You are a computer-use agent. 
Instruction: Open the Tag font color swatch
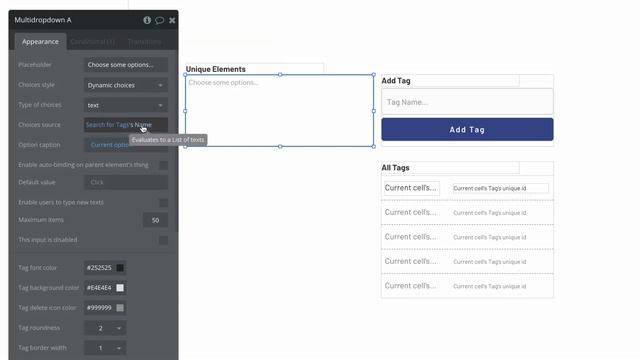coord(120,268)
